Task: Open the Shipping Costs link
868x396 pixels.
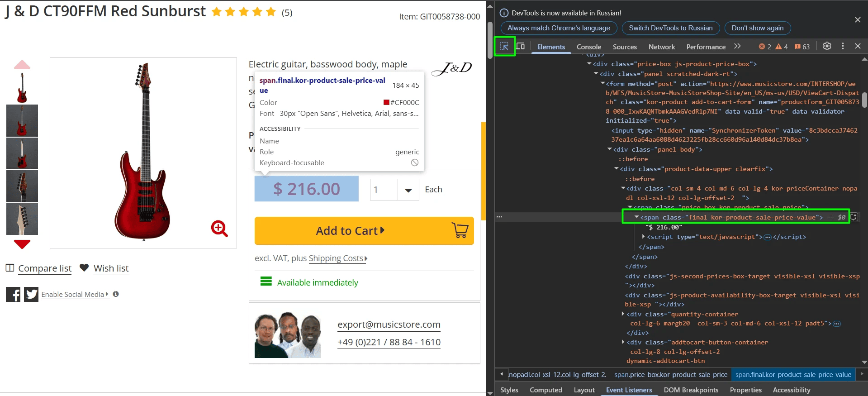Action: pyautogui.click(x=336, y=258)
